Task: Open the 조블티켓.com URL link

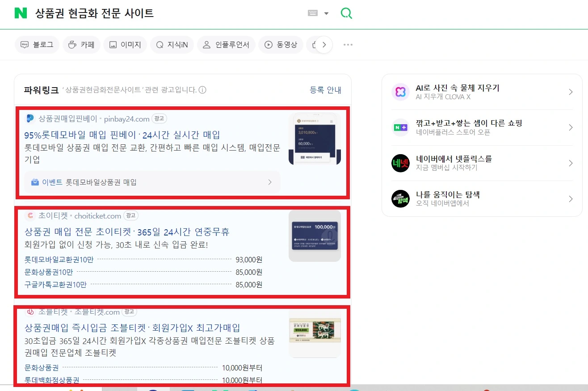Action: (97, 312)
